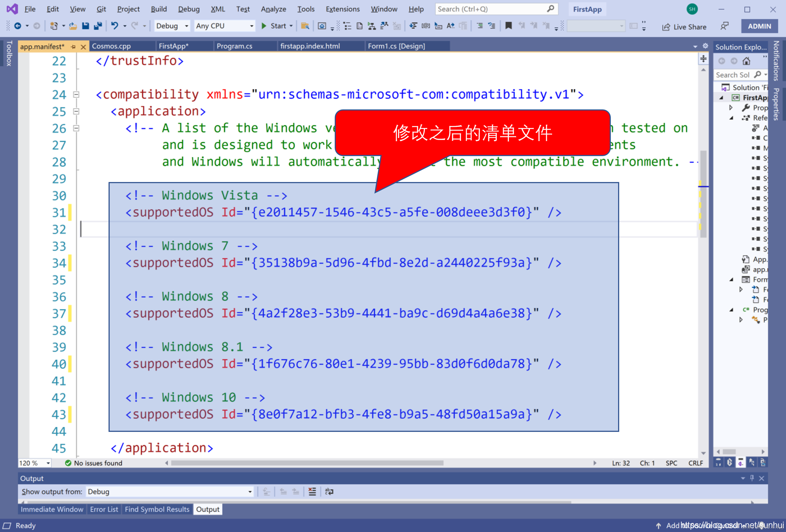
Task: Click the Find in Files icon
Action: [305, 26]
